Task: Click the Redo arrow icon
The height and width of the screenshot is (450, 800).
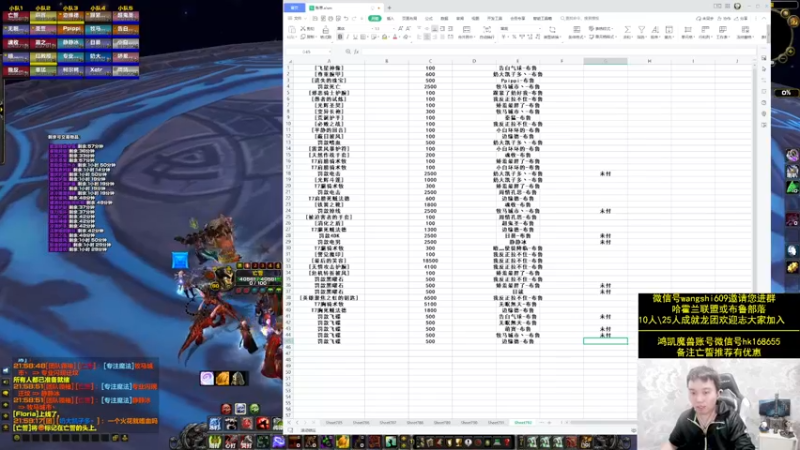Action: pyautogui.click(x=354, y=19)
